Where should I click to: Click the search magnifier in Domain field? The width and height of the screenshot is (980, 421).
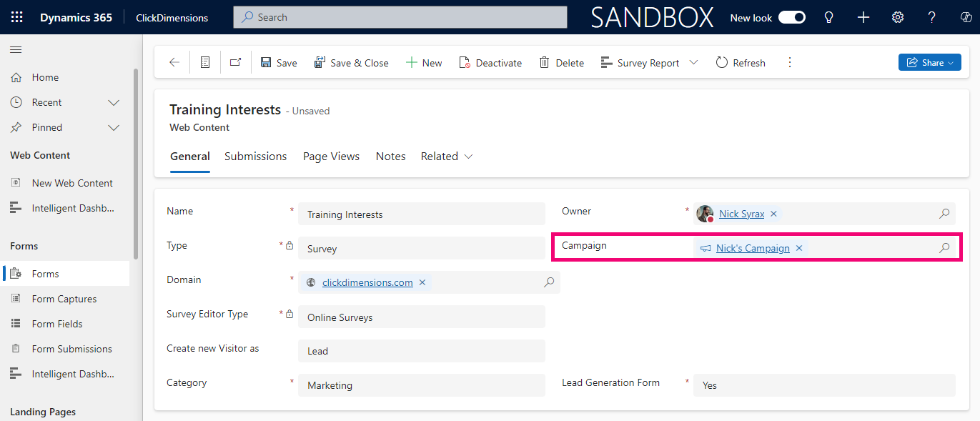pos(549,282)
